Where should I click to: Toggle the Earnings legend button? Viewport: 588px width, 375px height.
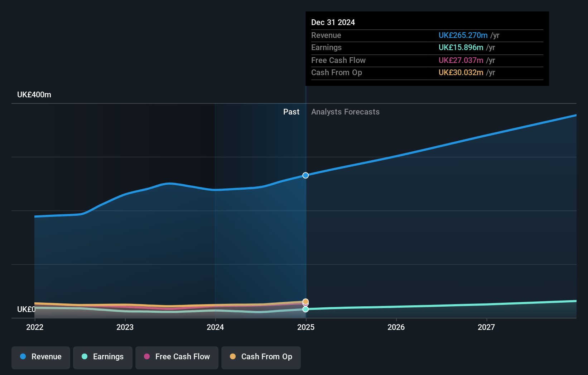point(103,357)
